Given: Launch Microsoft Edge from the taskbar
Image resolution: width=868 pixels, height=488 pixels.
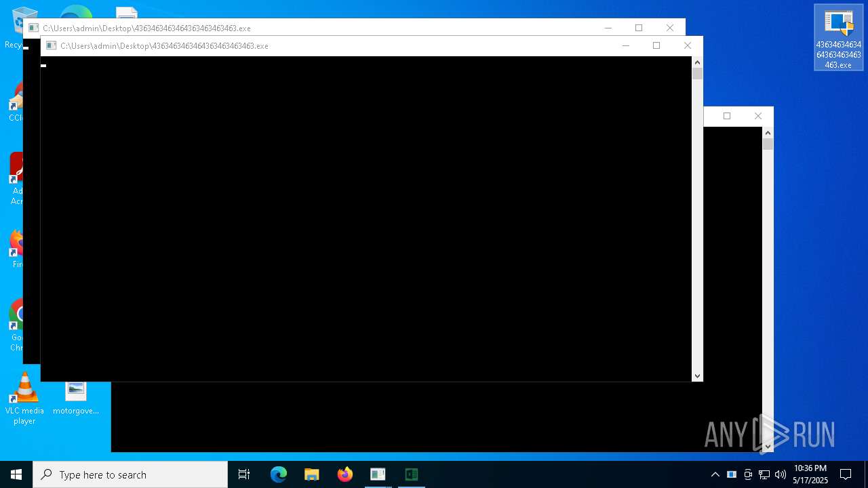Looking at the screenshot, I should [x=279, y=474].
